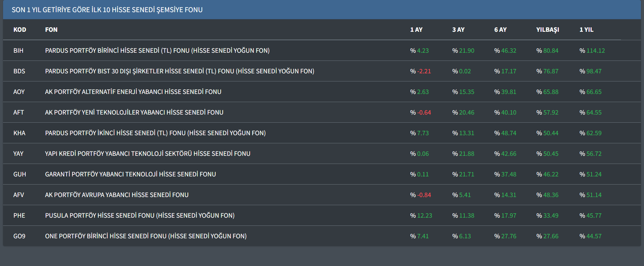Image resolution: width=644 pixels, height=266 pixels.
Task: Open Ak Portföy Alternatif Enerji fund
Action: coord(133,92)
